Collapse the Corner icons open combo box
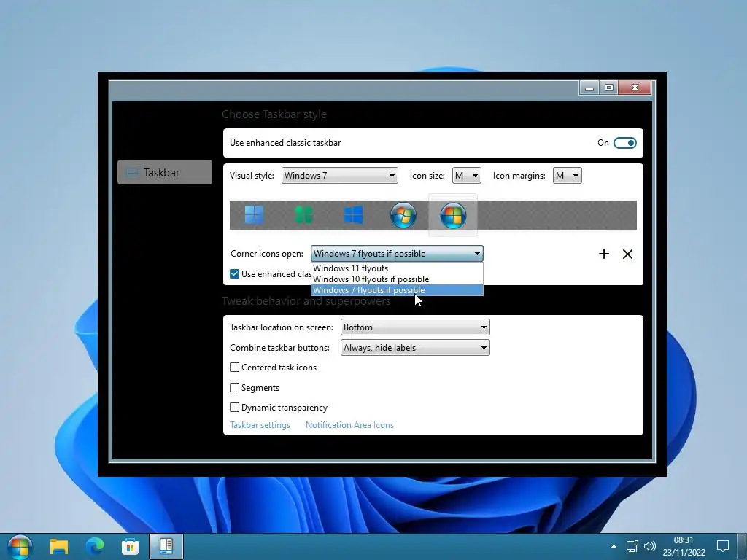The height and width of the screenshot is (560, 747). click(x=397, y=253)
